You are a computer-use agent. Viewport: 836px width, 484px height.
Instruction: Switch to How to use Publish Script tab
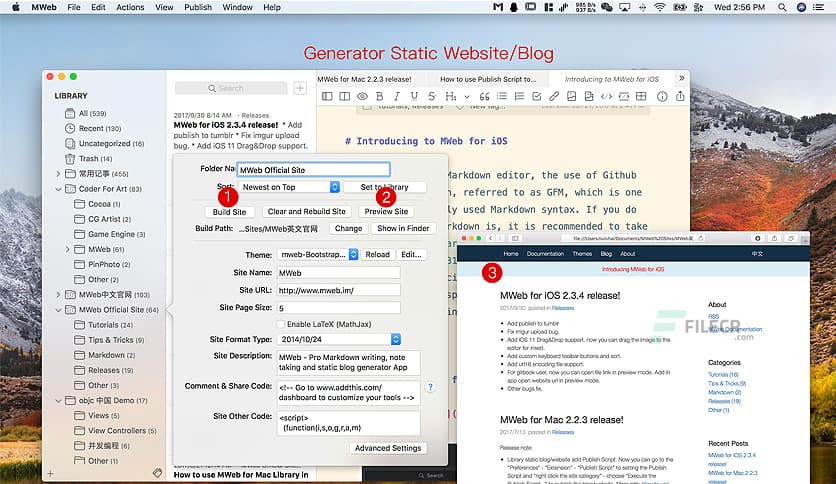[488, 79]
